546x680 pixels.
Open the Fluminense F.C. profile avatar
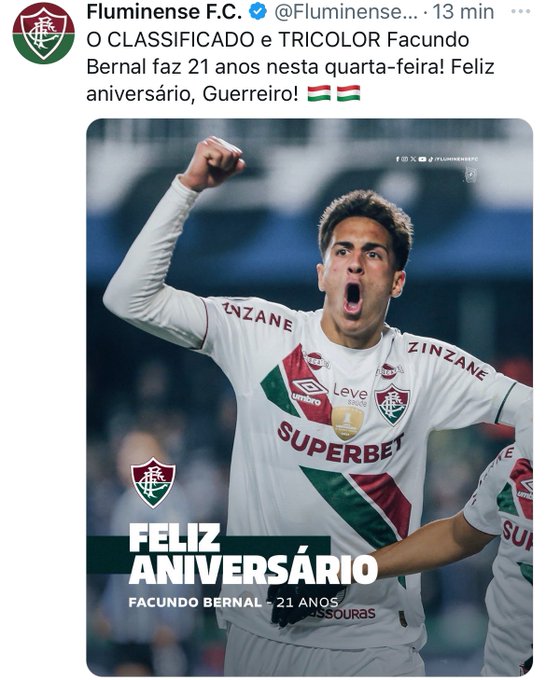point(43,33)
